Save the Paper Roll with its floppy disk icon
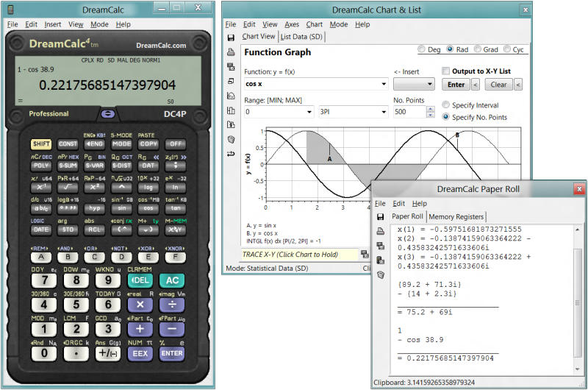Image resolution: width=588 pixels, height=390 pixels. point(380,216)
